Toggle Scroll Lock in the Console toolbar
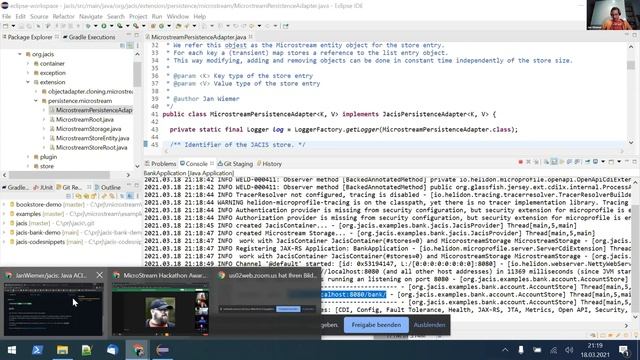Viewport: 640px width, 360px height. [x=554, y=162]
